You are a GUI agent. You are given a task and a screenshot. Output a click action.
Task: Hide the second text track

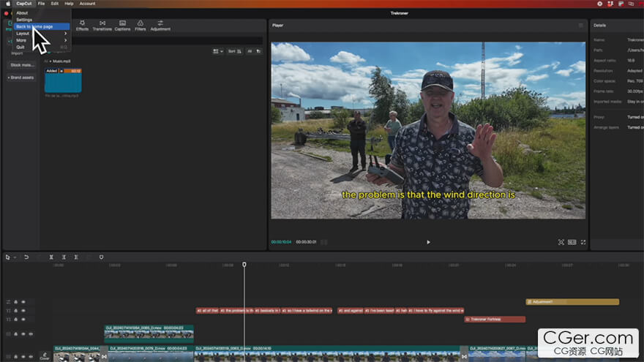[23, 320]
